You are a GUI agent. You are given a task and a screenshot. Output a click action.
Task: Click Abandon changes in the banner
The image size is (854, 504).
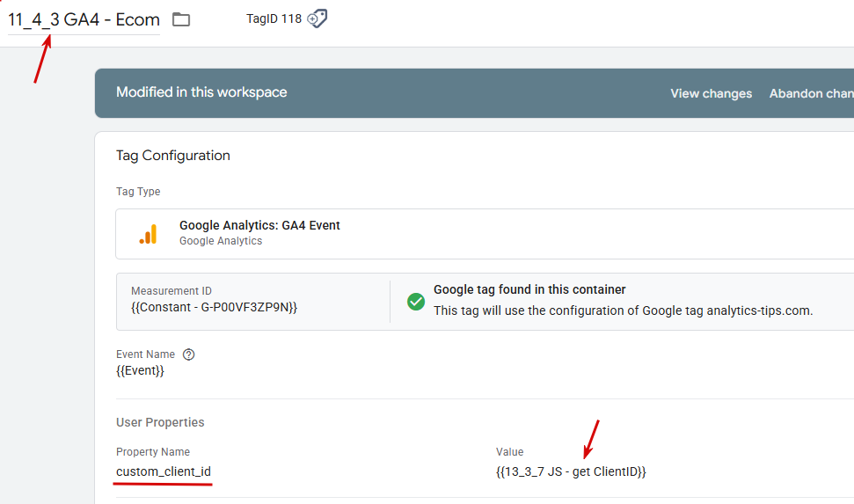pos(811,93)
